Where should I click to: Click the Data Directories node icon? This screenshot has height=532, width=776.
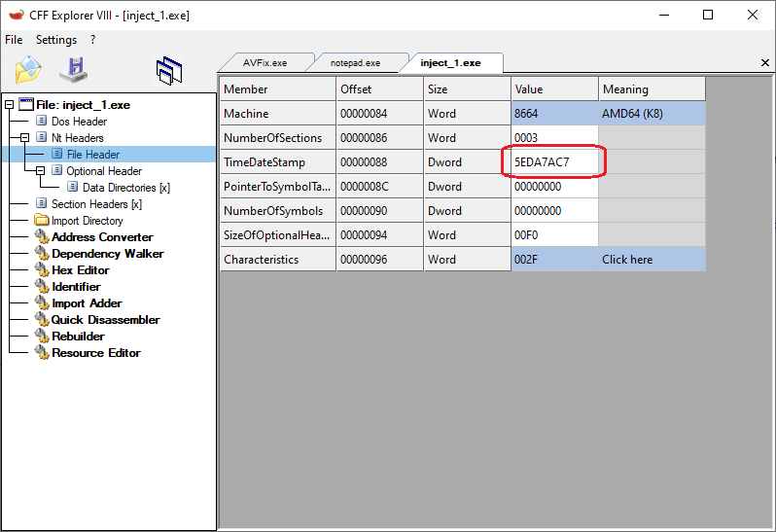pos(73,187)
